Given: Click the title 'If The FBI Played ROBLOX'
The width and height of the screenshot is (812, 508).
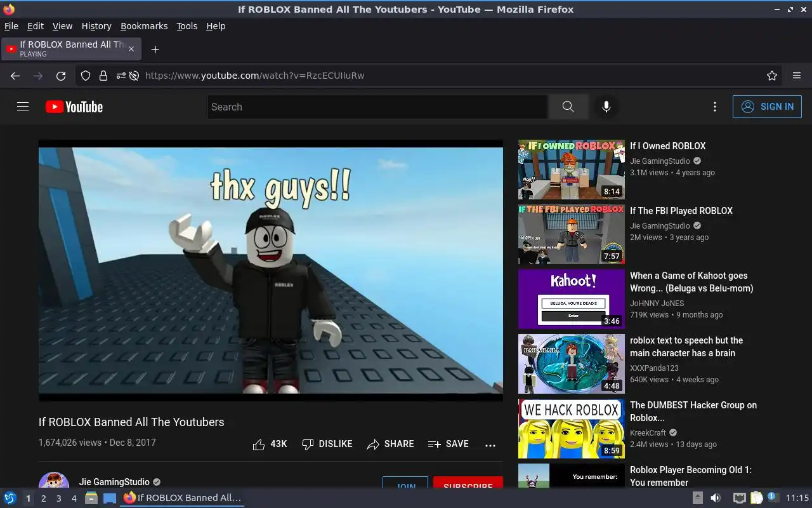Looking at the screenshot, I should pyautogui.click(x=681, y=211).
